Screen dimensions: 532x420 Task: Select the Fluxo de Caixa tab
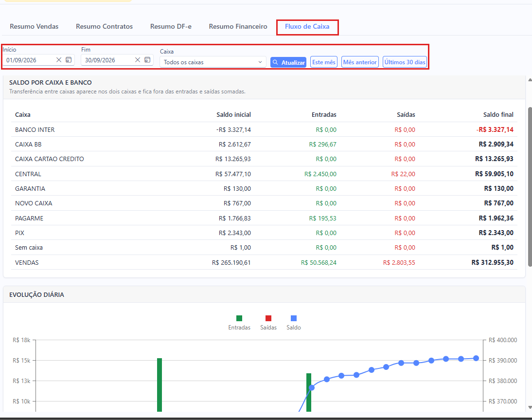pyautogui.click(x=307, y=26)
